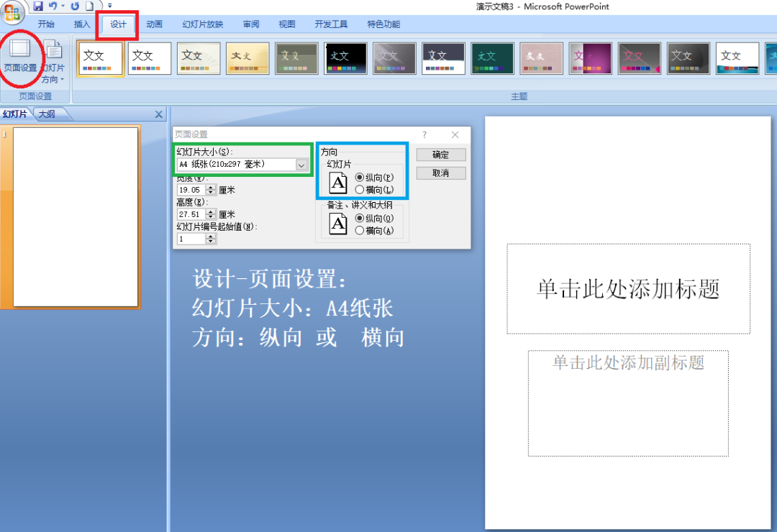Close the 页面设置 dialog with X
The height and width of the screenshot is (532, 777).
455,134
